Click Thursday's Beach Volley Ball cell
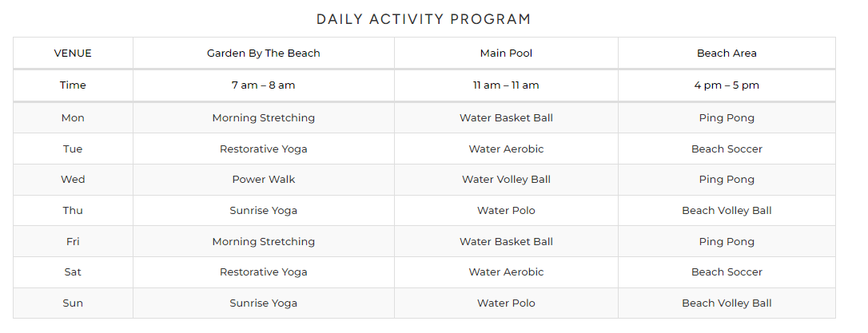 pos(727,211)
